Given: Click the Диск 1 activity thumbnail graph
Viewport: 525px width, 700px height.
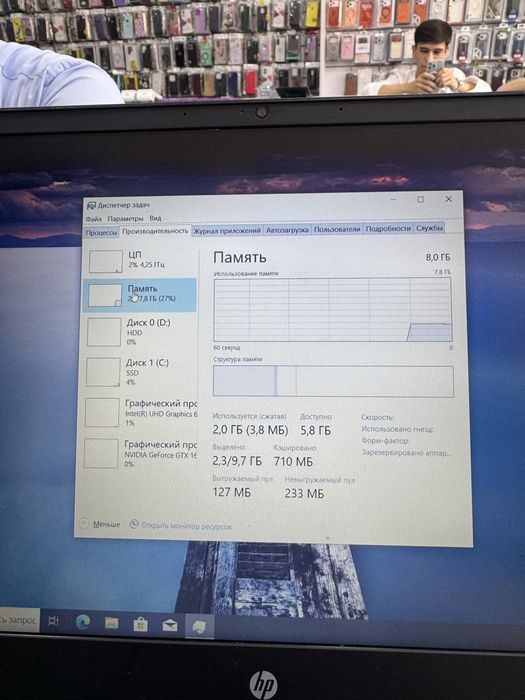Looking at the screenshot, I should 103,372.
